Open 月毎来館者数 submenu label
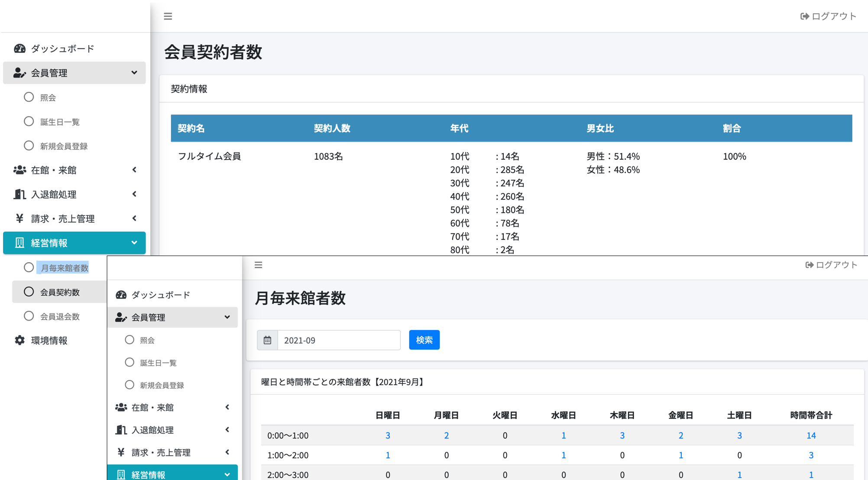The height and width of the screenshot is (480, 868). (64, 268)
